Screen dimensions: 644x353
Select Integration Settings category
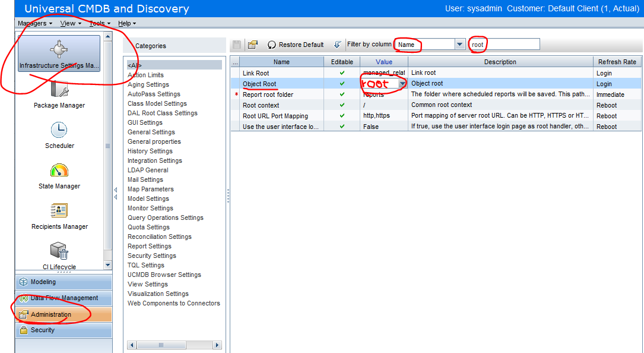click(x=154, y=160)
